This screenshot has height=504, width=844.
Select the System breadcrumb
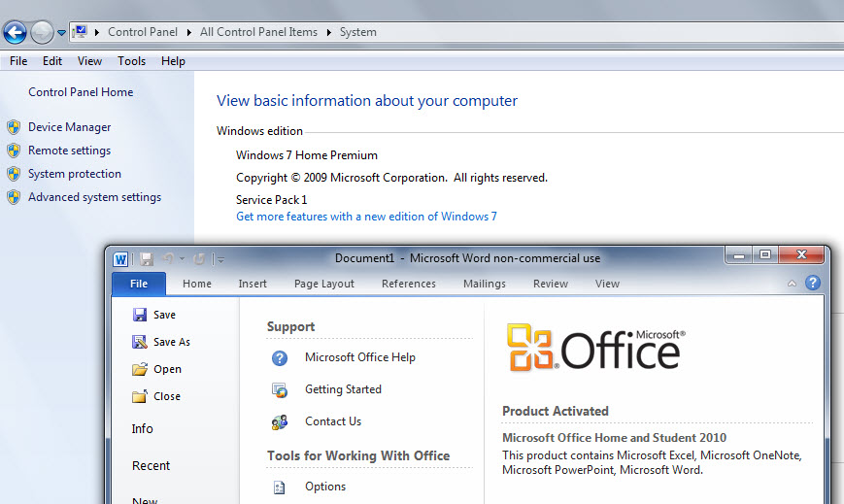pos(358,32)
